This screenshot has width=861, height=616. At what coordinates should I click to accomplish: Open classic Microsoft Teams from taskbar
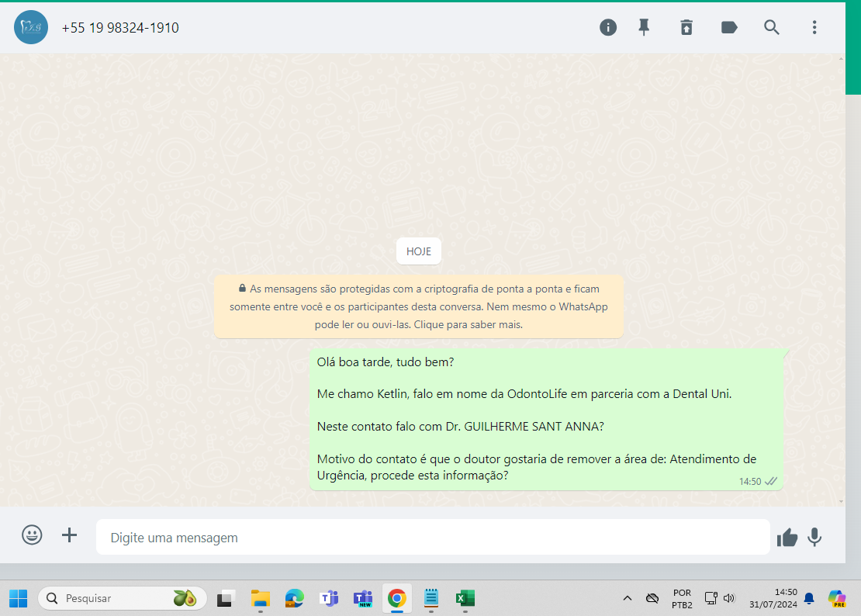tap(329, 598)
